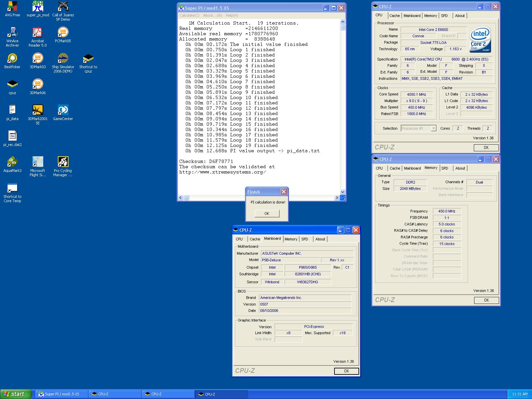The width and height of the screenshot is (532, 399).
Task: Open Shortcut to cpuz icon
Action: click(88, 63)
